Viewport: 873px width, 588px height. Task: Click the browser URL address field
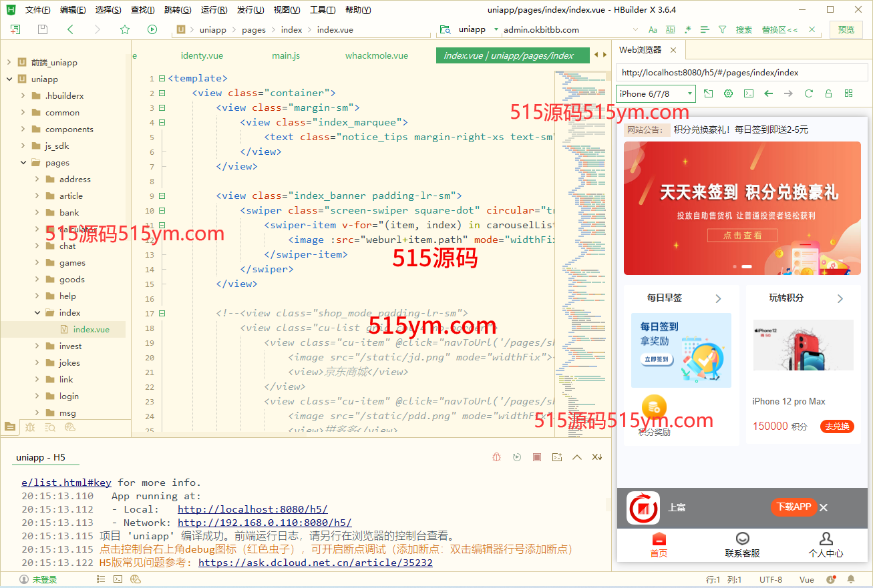coord(741,73)
